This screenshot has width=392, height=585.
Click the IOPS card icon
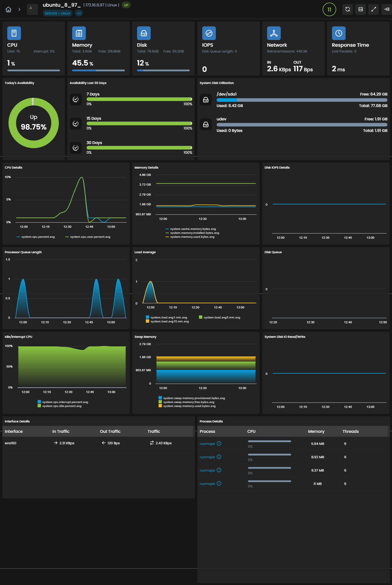pos(209,33)
